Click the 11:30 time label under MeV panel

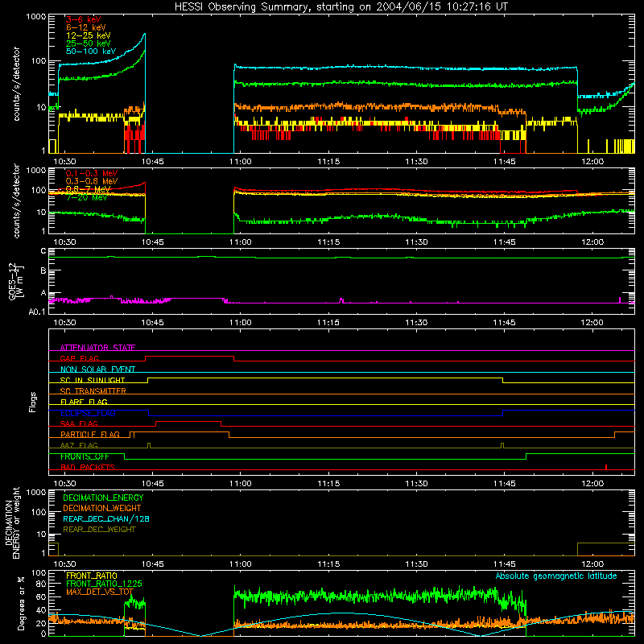(416, 242)
